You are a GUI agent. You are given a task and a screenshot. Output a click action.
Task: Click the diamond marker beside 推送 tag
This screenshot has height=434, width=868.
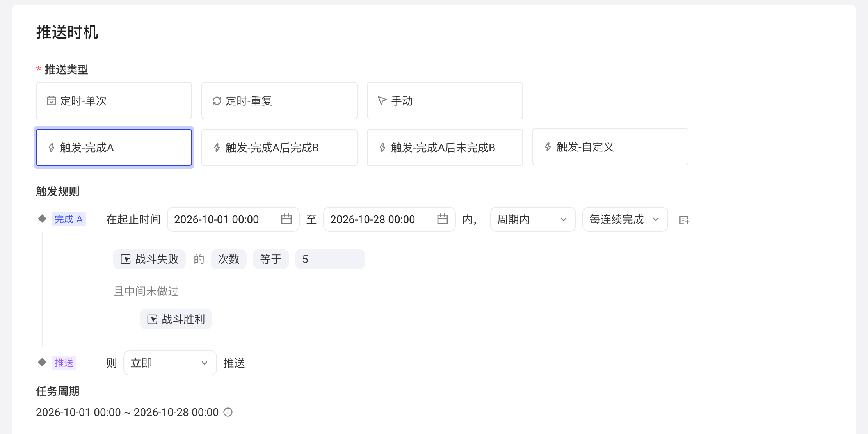(x=42, y=362)
